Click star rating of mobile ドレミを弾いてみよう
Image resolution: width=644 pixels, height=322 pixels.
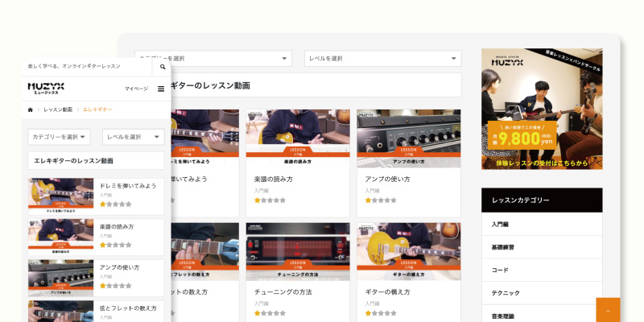(116, 204)
